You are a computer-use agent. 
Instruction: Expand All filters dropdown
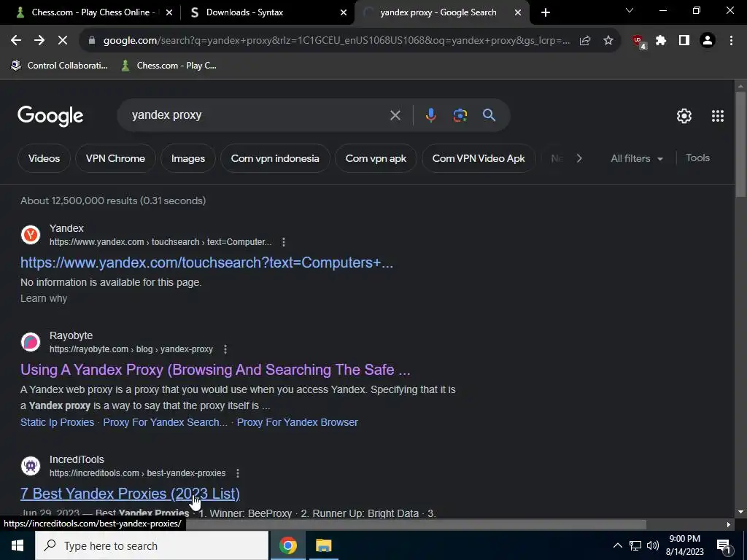point(637,158)
